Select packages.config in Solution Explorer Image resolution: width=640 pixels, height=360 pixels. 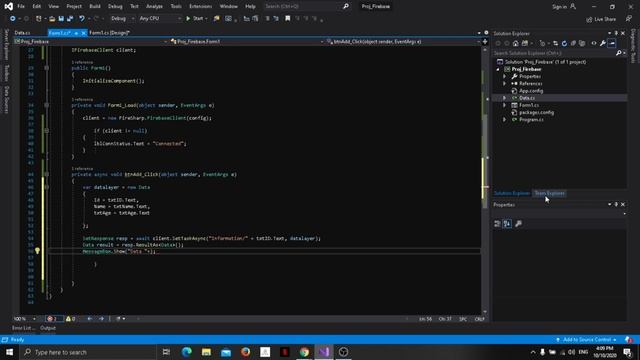[536, 113]
